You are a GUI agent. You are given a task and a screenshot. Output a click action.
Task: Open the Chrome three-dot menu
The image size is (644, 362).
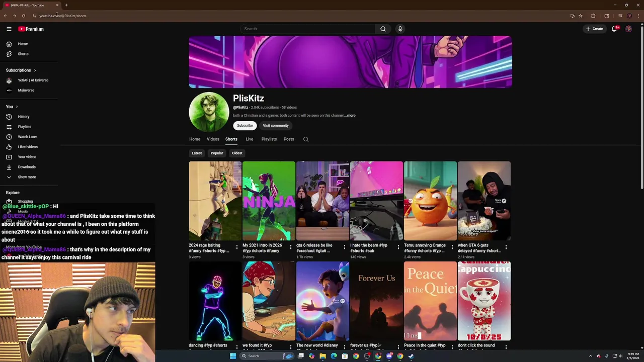[638, 16]
